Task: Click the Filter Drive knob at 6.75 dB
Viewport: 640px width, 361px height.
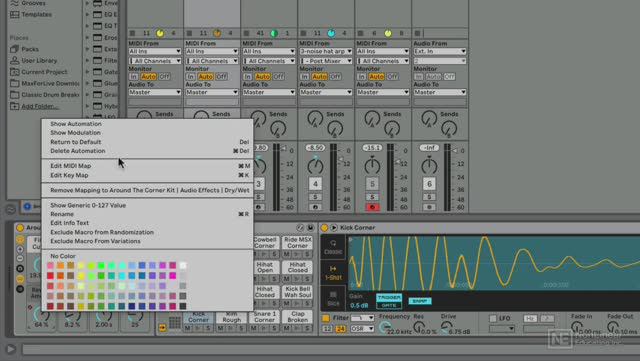Action: pos(447,326)
